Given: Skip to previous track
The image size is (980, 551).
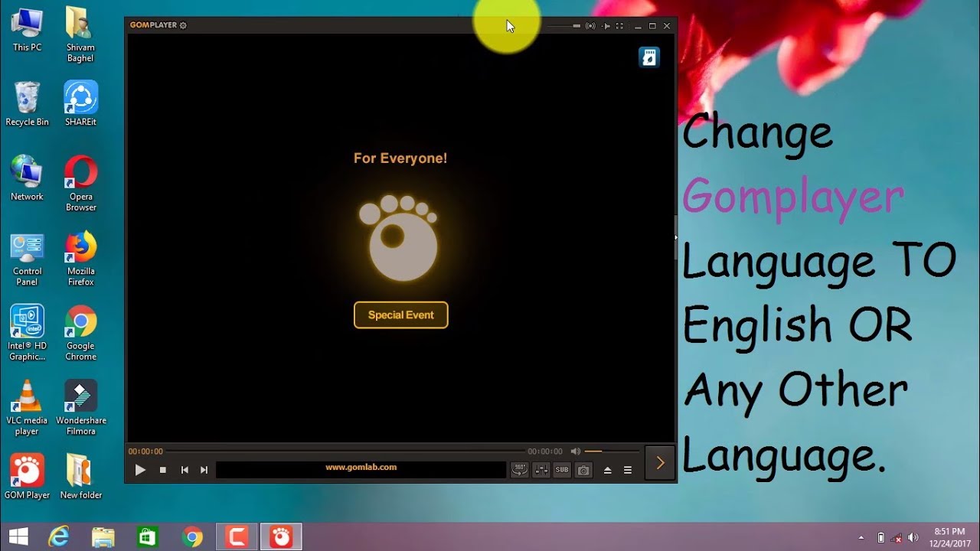Looking at the screenshot, I should (x=185, y=470).
